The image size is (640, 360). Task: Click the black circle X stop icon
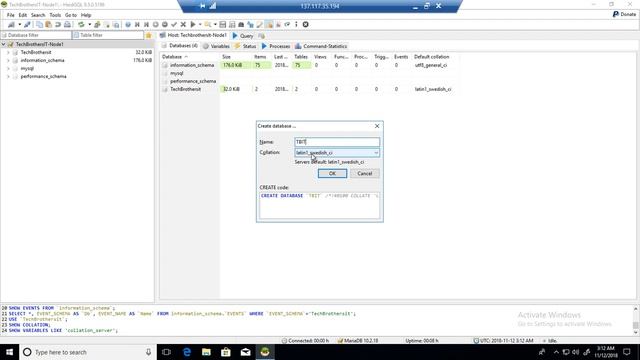tap(305, 24)
